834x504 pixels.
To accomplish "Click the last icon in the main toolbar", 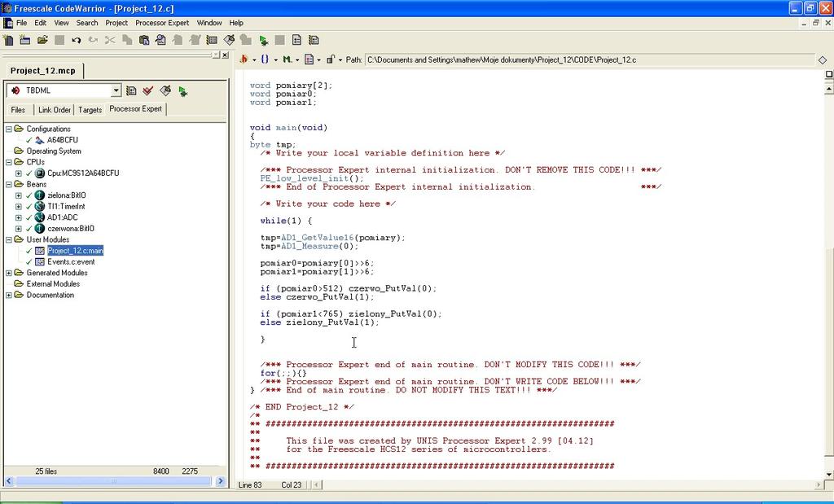I will pos(314,40).
